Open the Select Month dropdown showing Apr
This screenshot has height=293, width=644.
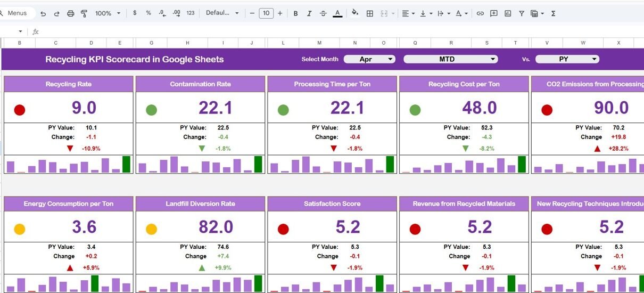click(369, 59)
